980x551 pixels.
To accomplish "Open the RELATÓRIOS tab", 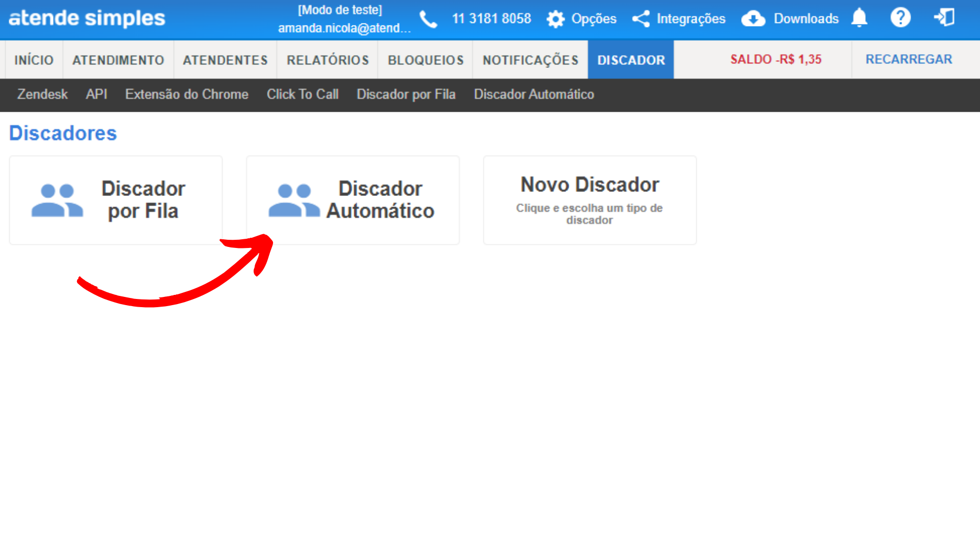I will coord(327,59).
